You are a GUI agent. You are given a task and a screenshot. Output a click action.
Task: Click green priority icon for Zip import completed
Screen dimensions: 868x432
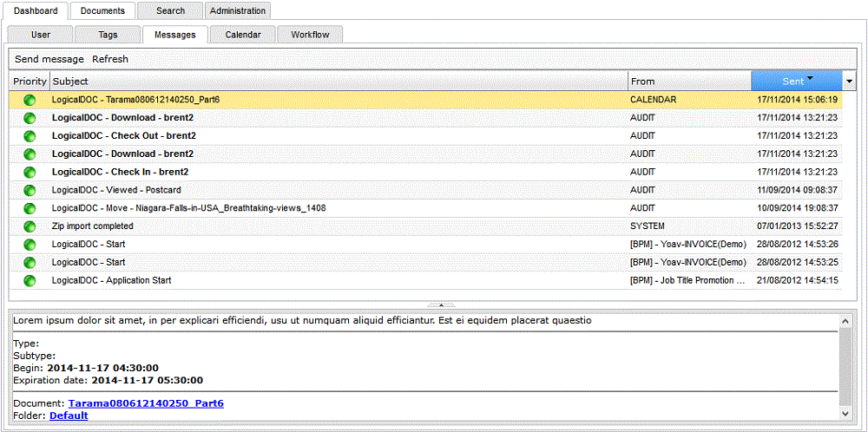coord(30,226)
